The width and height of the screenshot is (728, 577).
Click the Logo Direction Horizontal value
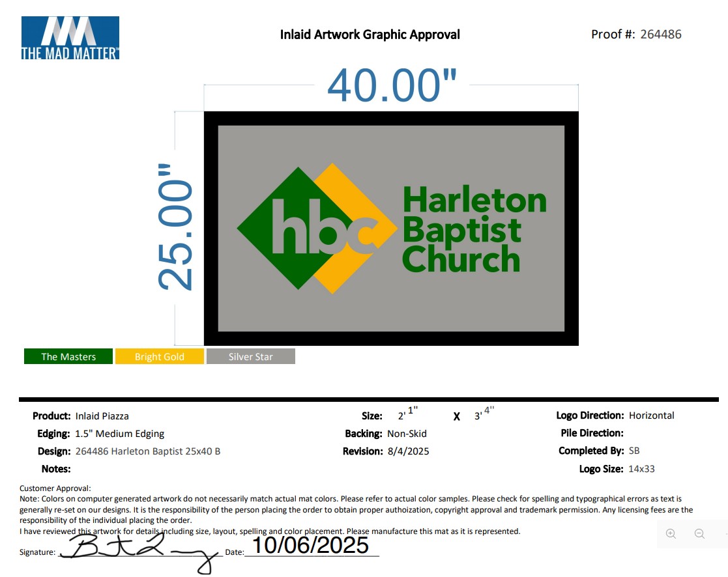[x=651, y=415]
